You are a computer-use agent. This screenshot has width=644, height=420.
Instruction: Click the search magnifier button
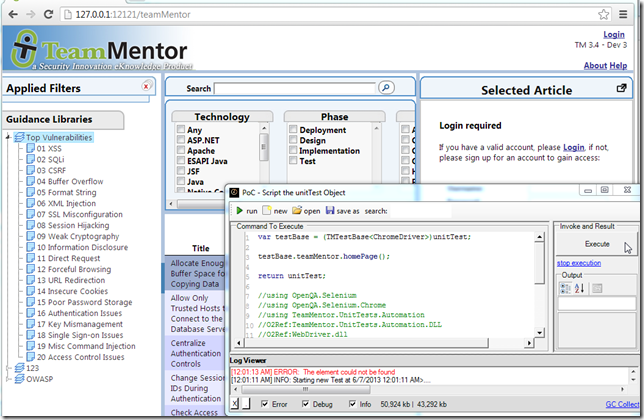(403, 89)
